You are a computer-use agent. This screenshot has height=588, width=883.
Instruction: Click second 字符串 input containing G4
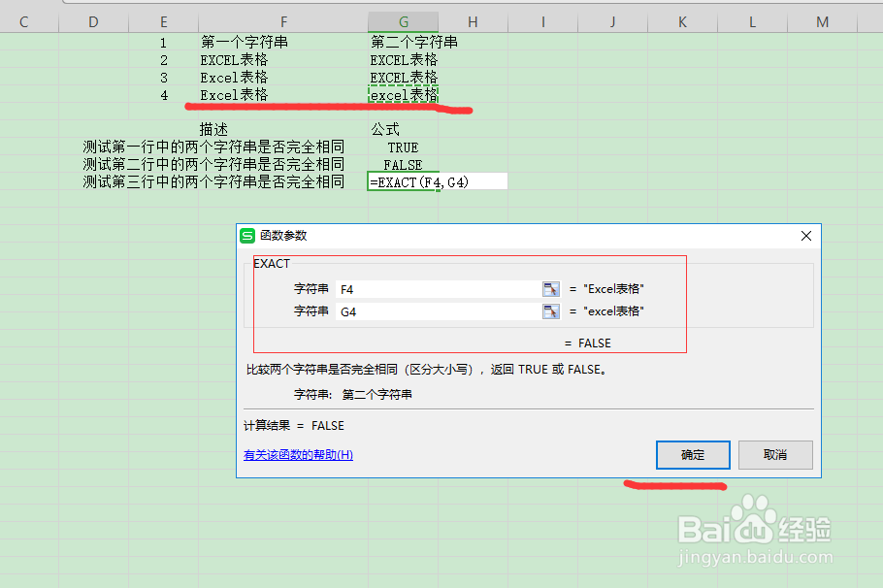pyautogui.click(x=439, y=311)
